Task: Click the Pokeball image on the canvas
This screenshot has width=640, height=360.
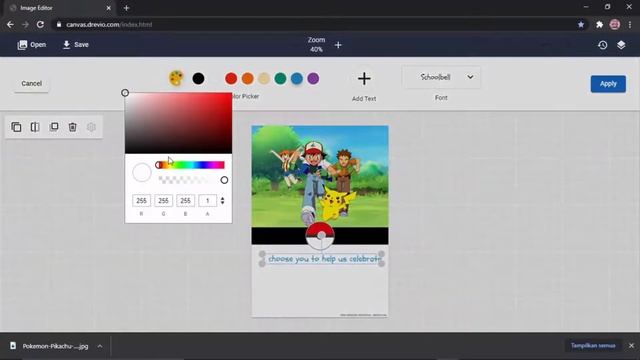Action: tap(320, 236)
